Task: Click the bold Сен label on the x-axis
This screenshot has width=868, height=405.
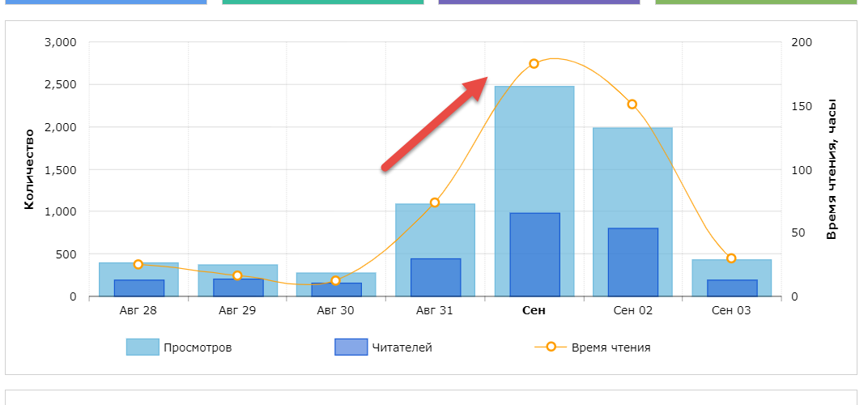Action: click(534, 310)
